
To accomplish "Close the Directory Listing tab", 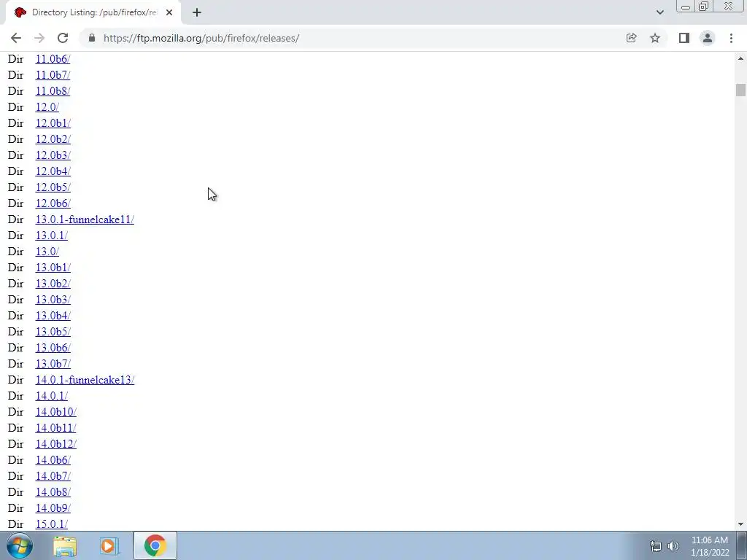I will 169,12.
